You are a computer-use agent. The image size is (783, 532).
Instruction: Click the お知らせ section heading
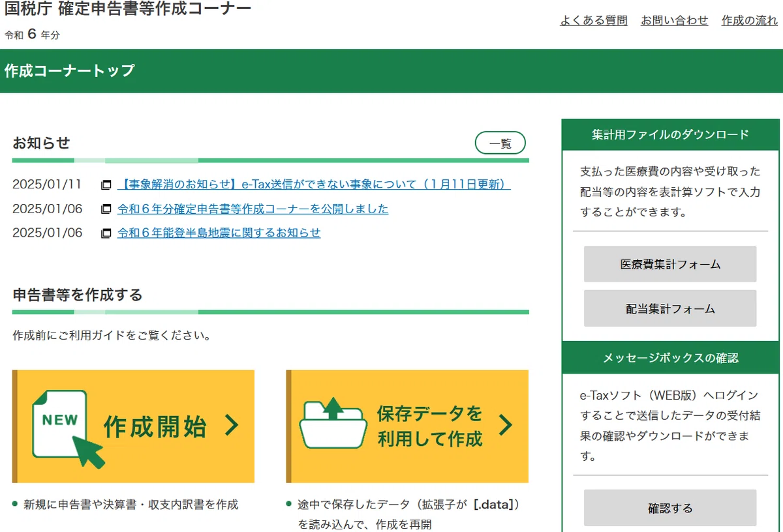[41, 143]
